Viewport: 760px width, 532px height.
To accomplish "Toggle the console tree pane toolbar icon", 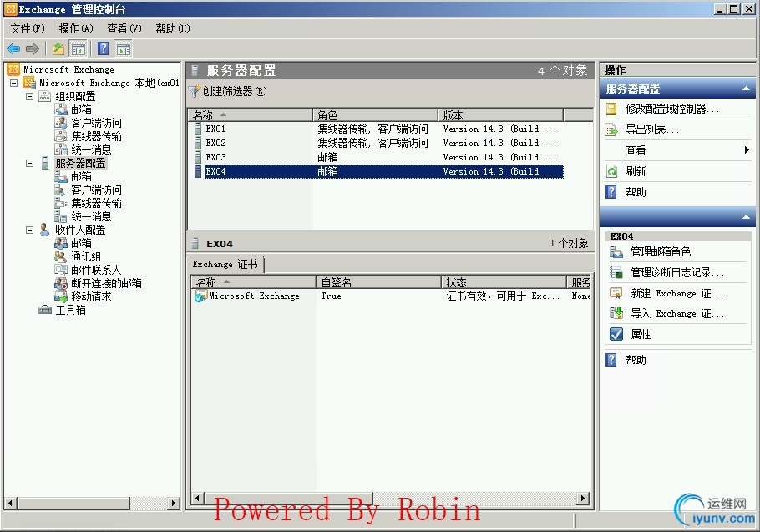I will coord(78,48).
